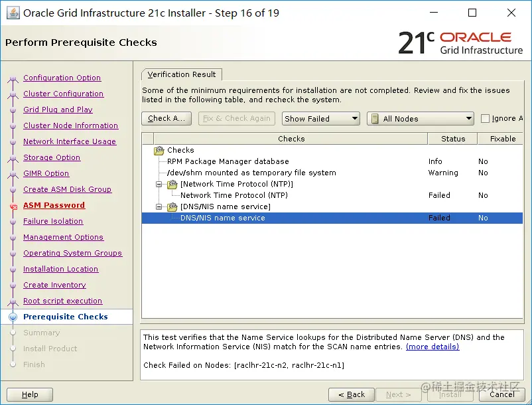
Task: Click the ASM Password error step icon
Action: click(x=13, y=206)
